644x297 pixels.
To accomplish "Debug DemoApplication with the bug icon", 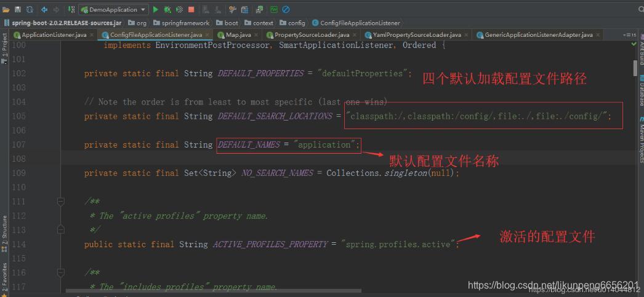I will pyautogui.click(x=167, y=9).
